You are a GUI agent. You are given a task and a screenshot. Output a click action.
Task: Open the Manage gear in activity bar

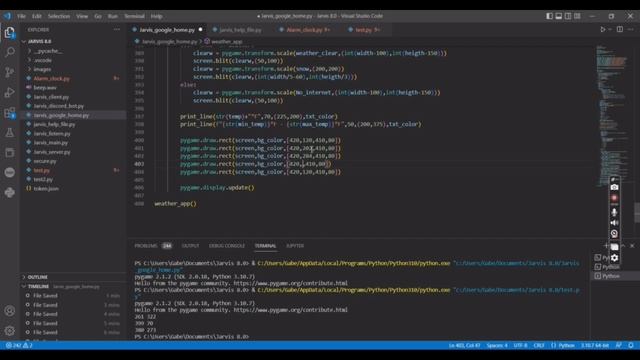point(9,331)
